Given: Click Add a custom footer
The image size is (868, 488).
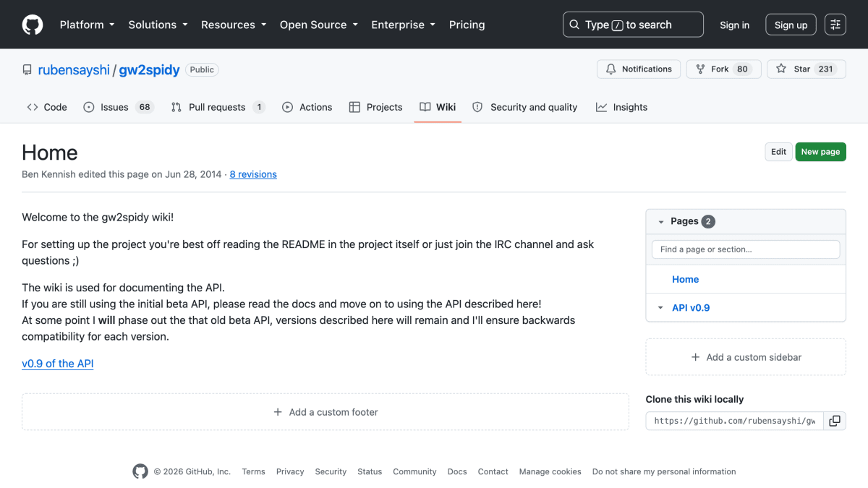Looking at the screenshot, I should (325, 412).
